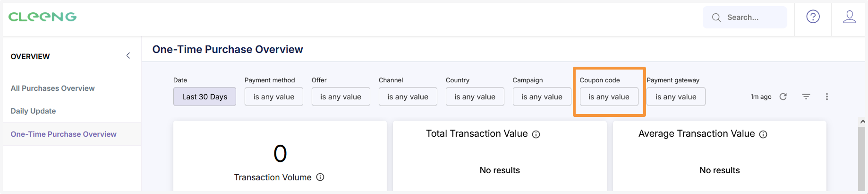Image resolution: width=868 pixels, height=194 pixels.
Task: Open the Campaign filter dropdown
Action: [542, 97]
